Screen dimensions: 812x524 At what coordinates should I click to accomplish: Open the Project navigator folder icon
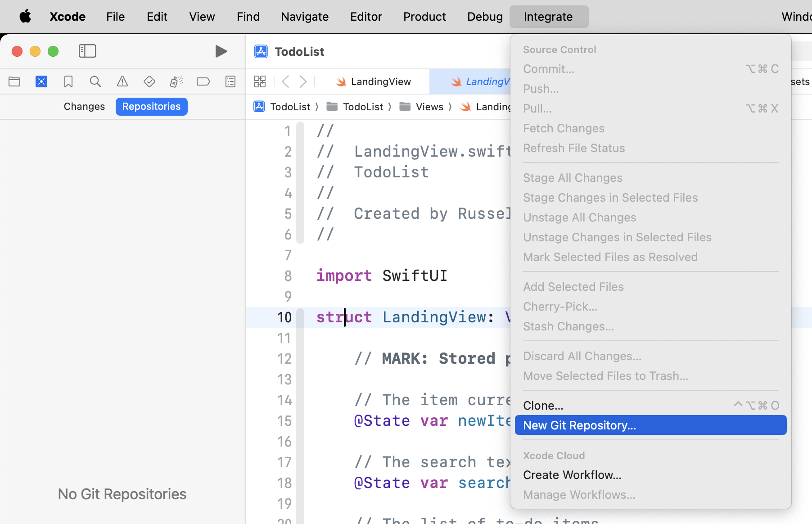pos(14,81)
